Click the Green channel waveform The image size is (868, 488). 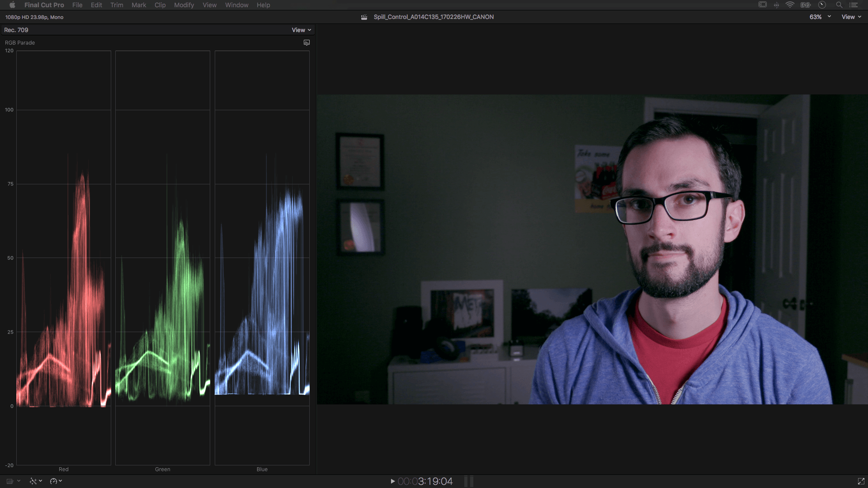(x=163, y=258)
